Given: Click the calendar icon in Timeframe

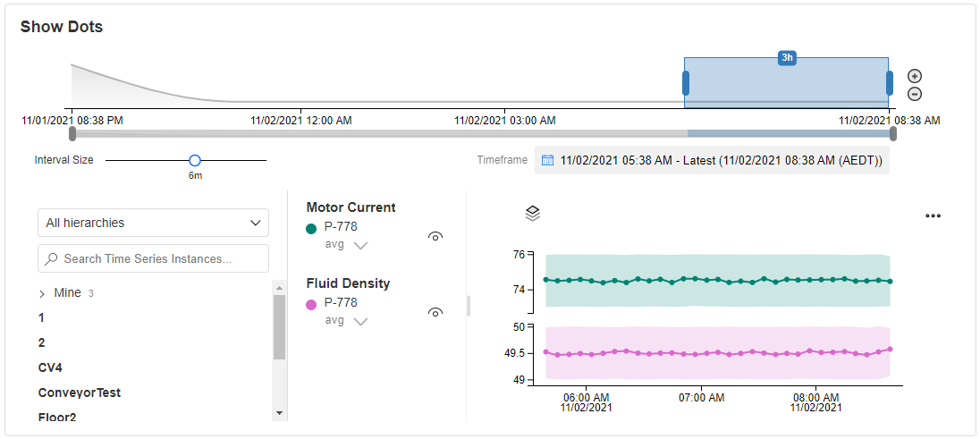Looking at the screenshot, I should [547, 160].
